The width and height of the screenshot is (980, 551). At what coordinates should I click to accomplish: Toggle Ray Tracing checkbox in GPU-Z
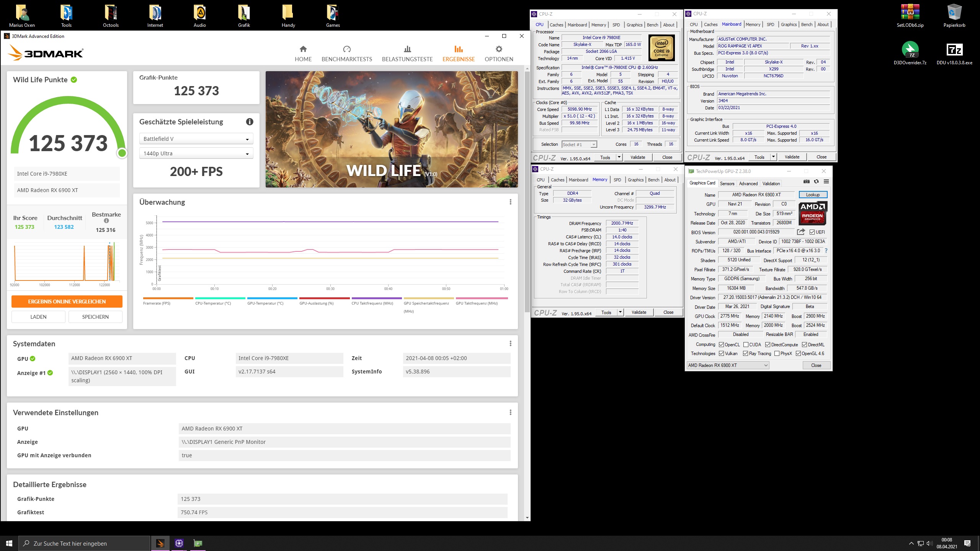click(x=745, y=354)
